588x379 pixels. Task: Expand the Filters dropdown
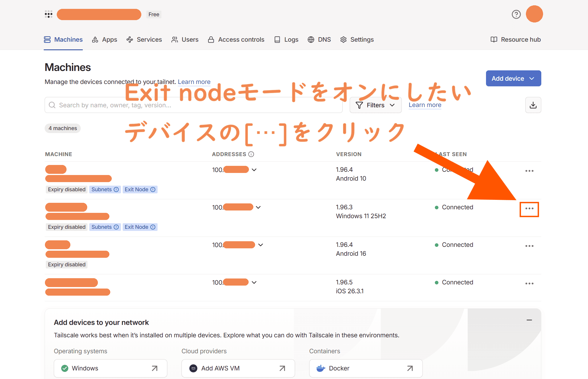tap(375, 105)
